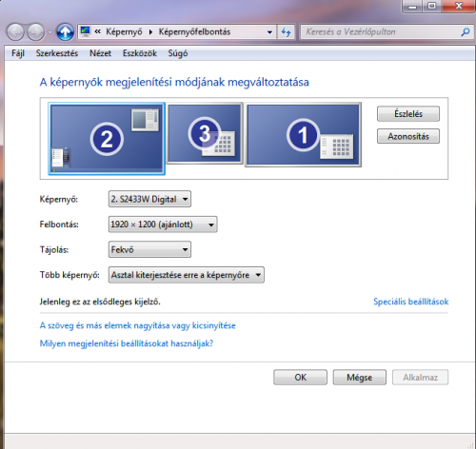Screen dimensions: 476x449
Task: Open the arrow after the Képernyő breadcrumb
Action: (x=150, y=32)
